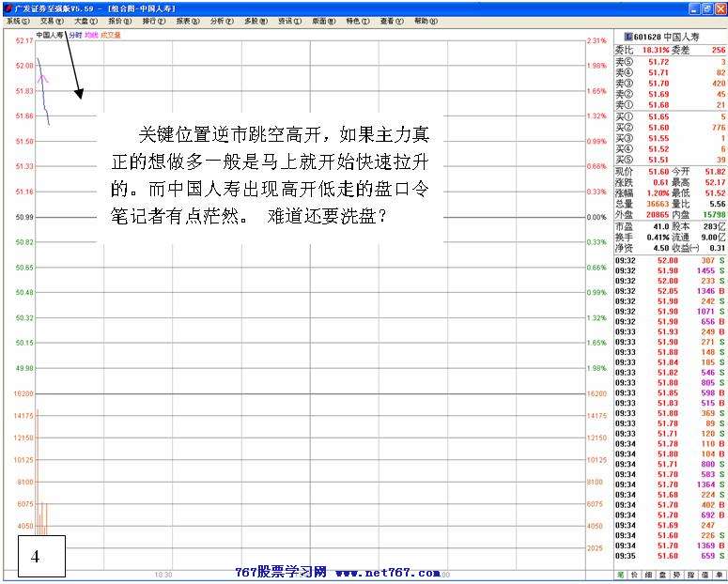Toggle the 均线 legend in chart header
Screen dimensions: 728x584
(91, 36)
